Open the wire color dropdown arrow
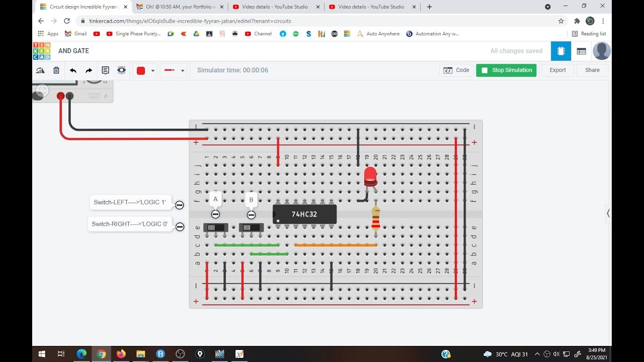Image resolution: width=644 pixels, height=362 pixels. pos(153,71)
